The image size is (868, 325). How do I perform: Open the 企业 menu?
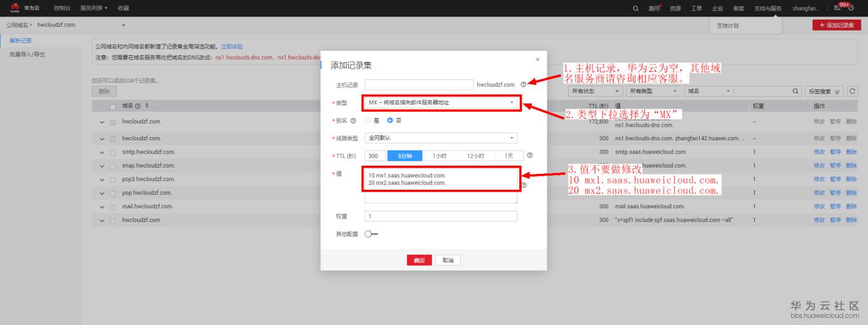pyautogui.click(x=717, y=8)
